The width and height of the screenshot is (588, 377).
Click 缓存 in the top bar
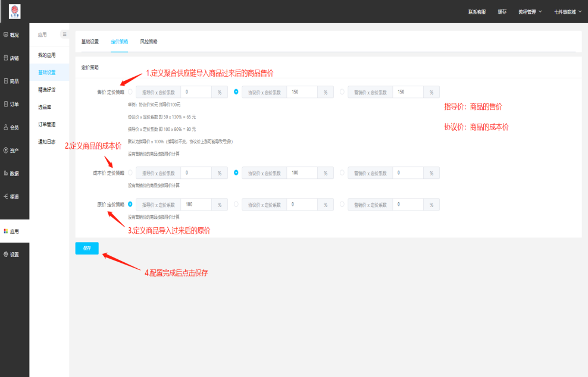(x=502, y=12)
